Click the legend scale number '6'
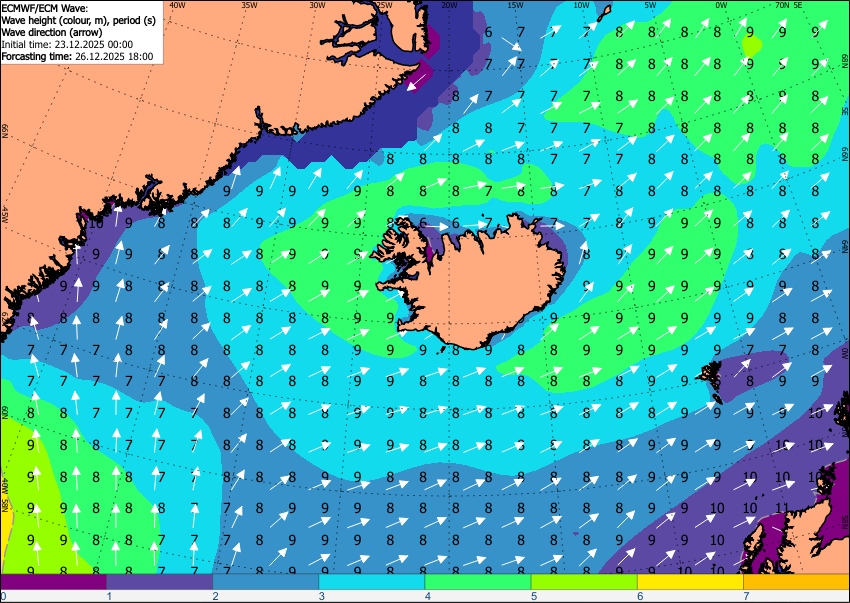Image resolution: width=850 pixels, height=603 pixels. click(640, 596)
